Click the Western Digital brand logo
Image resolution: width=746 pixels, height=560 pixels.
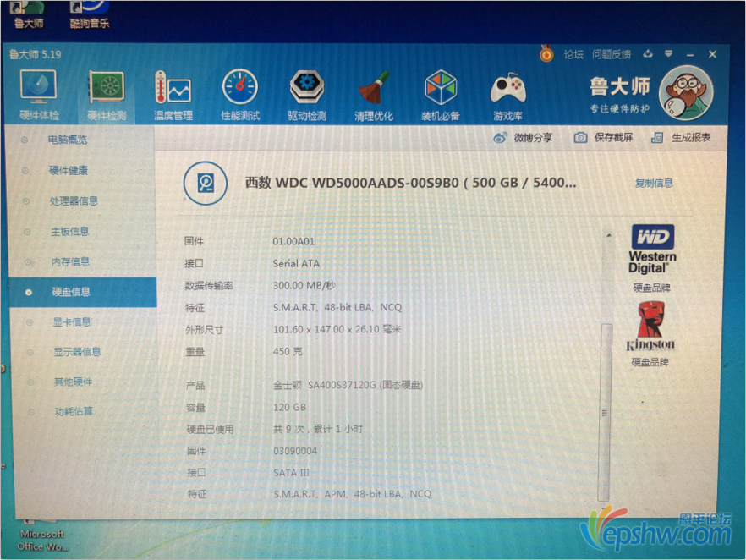[652, 249]
